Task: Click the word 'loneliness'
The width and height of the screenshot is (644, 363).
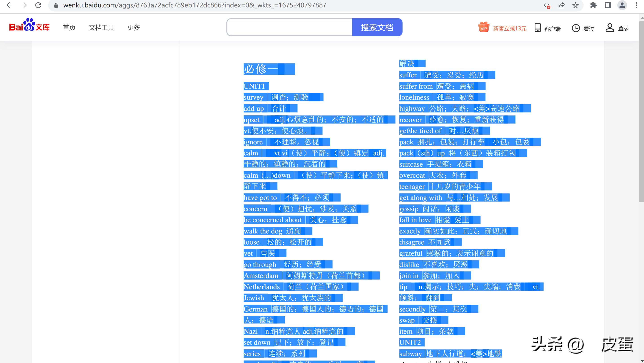Action: (x=414, y=97)
